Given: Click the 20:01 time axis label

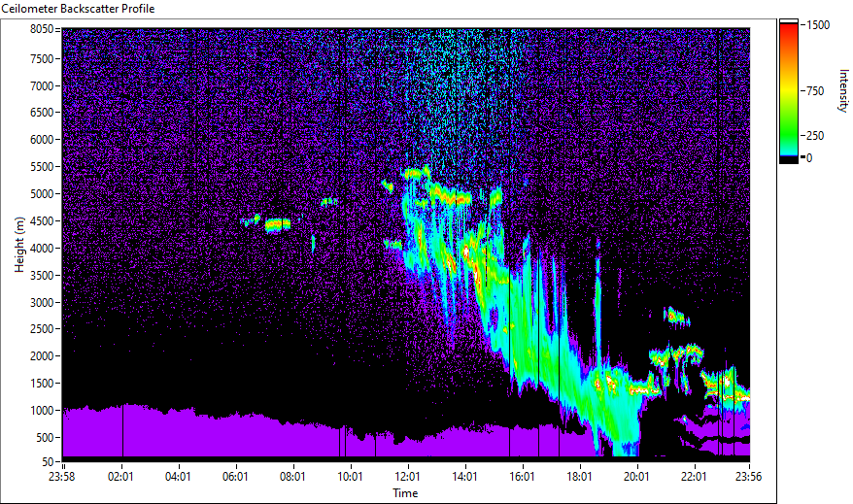Looking at the screenshot, I should coord(636,477).
